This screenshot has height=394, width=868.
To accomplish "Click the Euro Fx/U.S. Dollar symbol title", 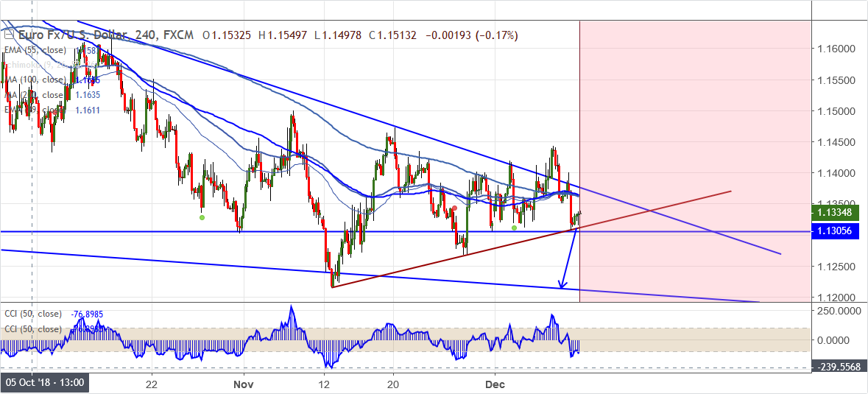I will pos(68,35).
